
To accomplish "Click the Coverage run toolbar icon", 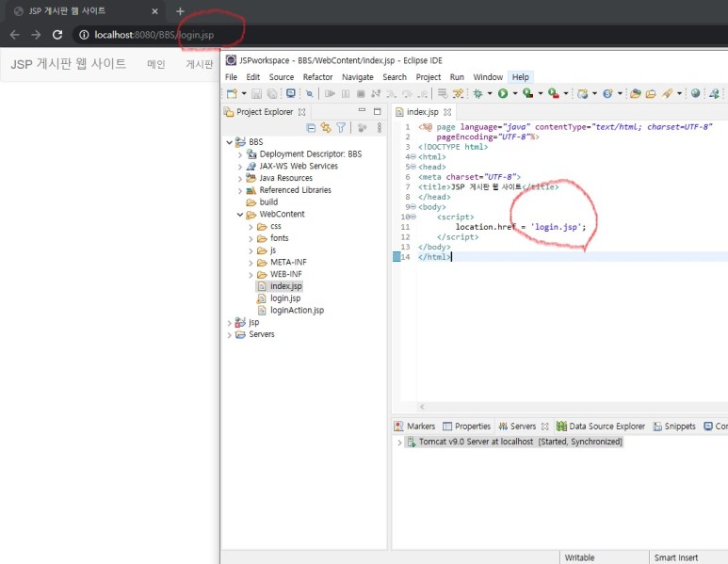I will [x=528, y=94].
